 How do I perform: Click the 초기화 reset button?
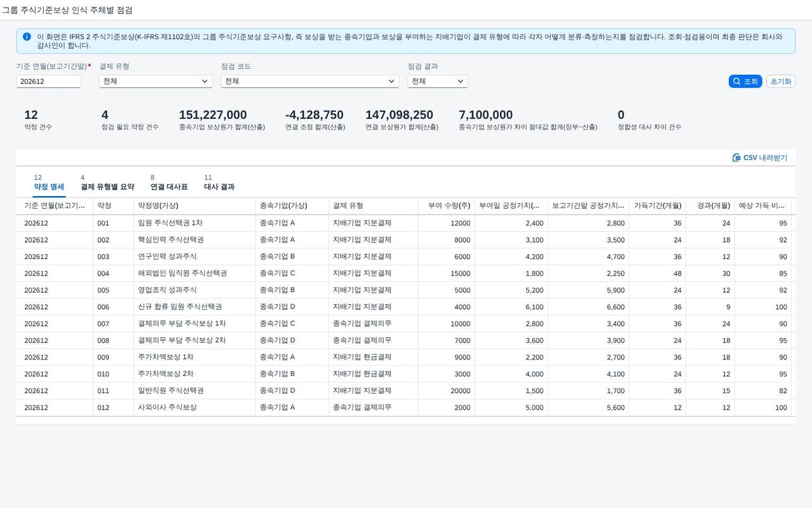tap(781, 81)
